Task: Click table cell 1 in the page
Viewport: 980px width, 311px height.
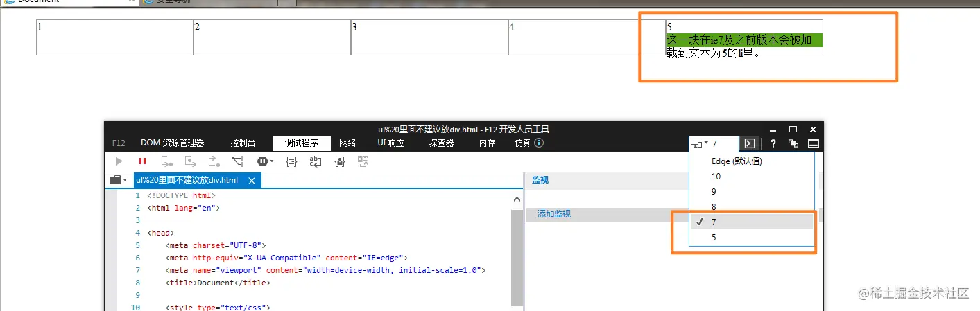Action: 114,37
